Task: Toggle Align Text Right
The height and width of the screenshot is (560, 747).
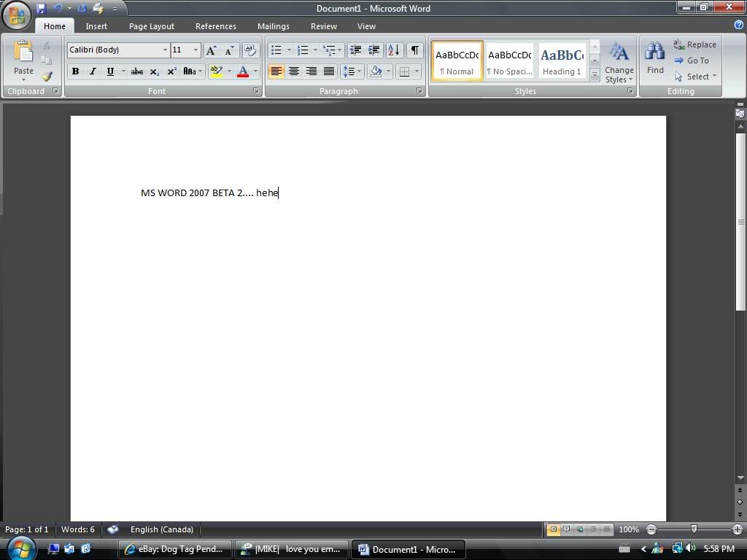Action: click(x=311, y=71)
